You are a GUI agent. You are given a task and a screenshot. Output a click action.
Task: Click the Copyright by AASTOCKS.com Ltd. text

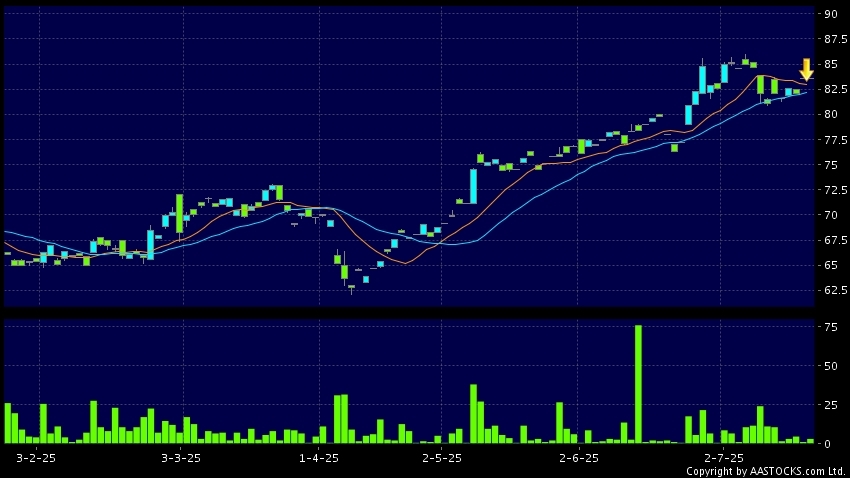[766, 471]
